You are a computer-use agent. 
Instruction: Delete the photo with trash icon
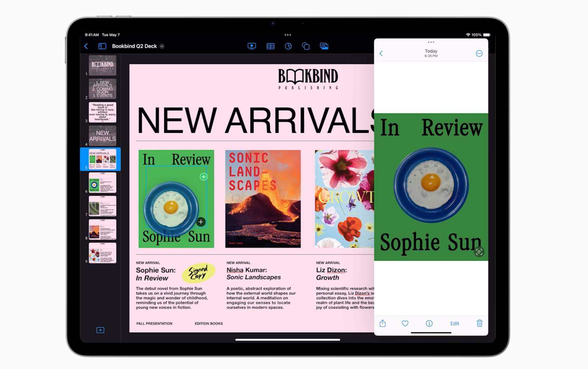coord(479,323)
